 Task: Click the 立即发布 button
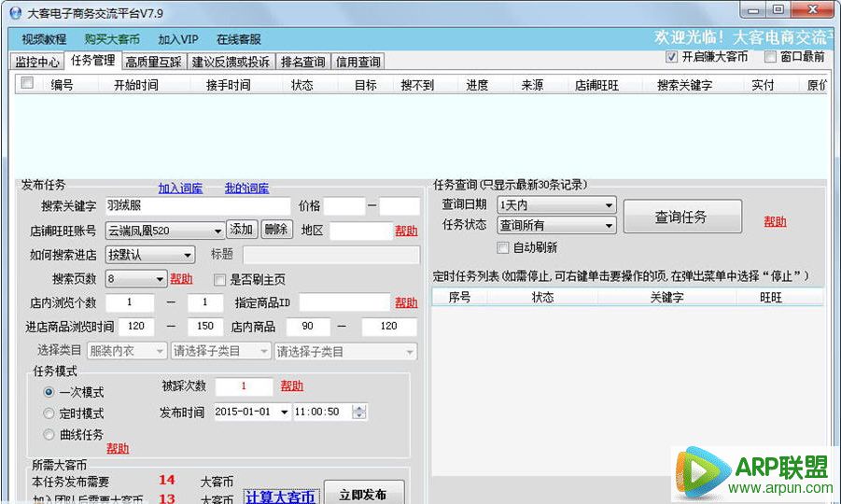tap(364, 493)
